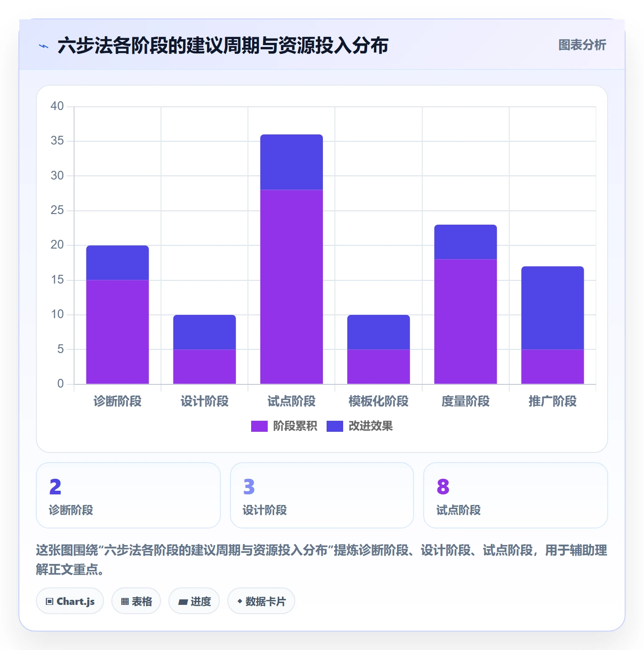Click the 改进效果 legend label
The image size is (644, 650).
pyautogui.click(x=371, y=426)
